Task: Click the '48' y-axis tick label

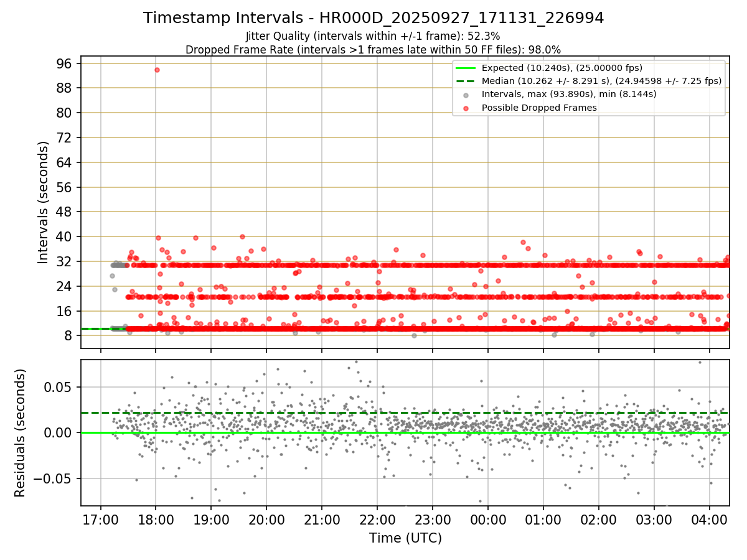Action: click(x=64, y=212)
